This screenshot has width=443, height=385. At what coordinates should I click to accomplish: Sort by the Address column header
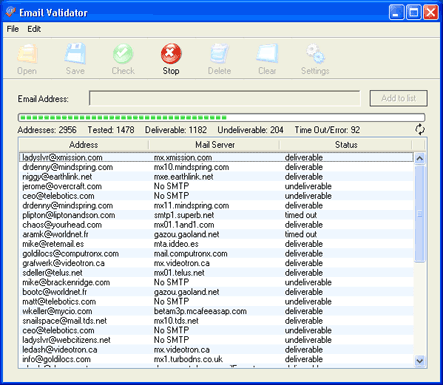click(84, 145)
